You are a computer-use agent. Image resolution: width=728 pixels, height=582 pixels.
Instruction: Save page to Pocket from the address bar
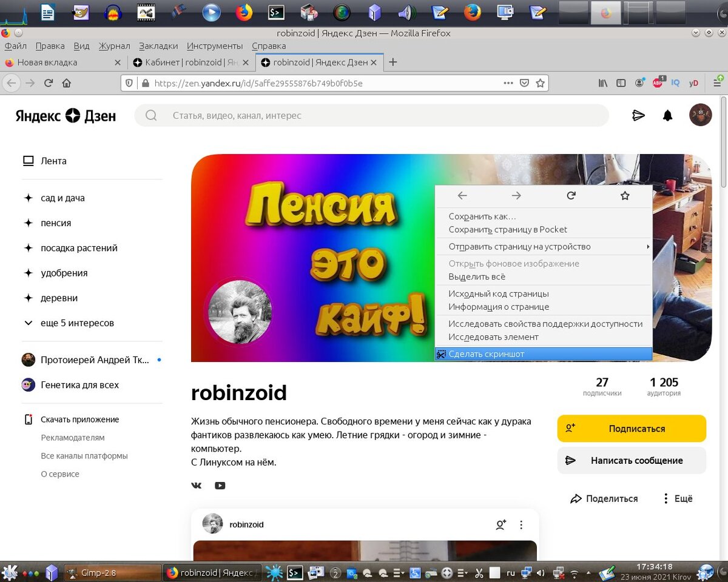click(525, 83)
